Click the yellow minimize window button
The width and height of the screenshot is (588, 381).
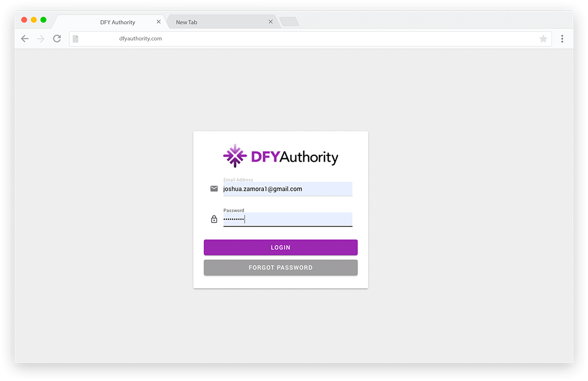34,20
